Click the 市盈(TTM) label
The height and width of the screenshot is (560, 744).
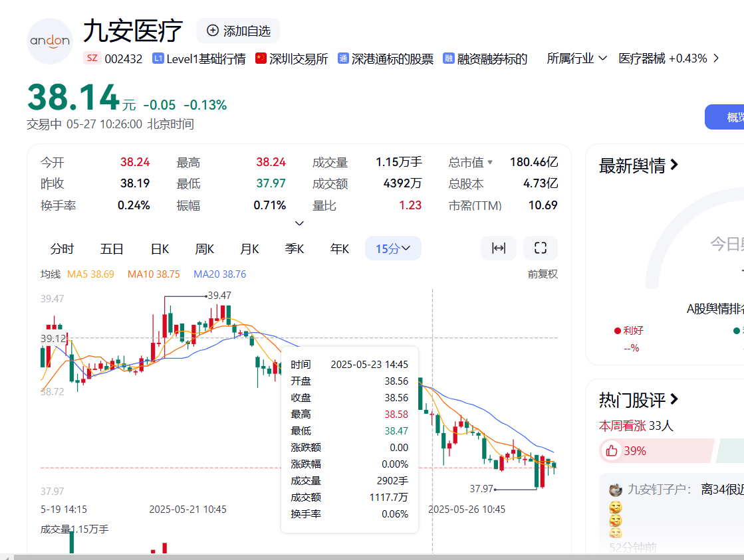pyautogui.click(x=475, y=205)
